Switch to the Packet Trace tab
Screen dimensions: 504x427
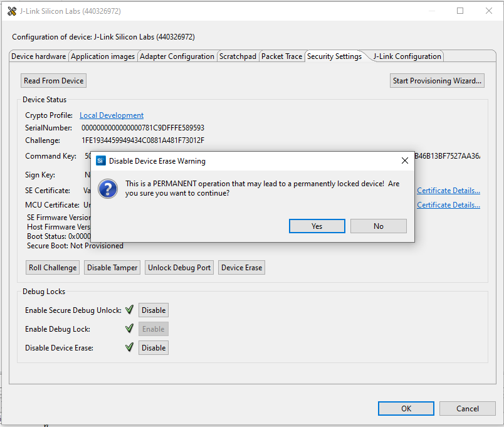281,56
